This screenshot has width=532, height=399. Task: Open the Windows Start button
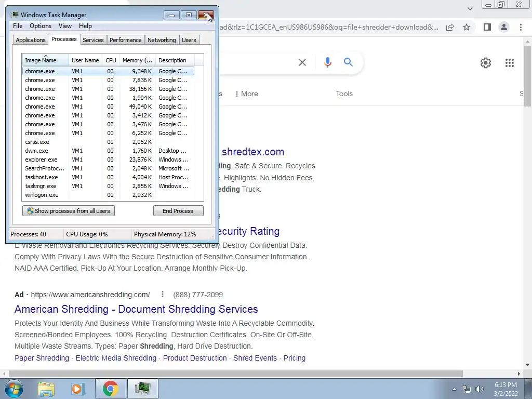point(14,389)
